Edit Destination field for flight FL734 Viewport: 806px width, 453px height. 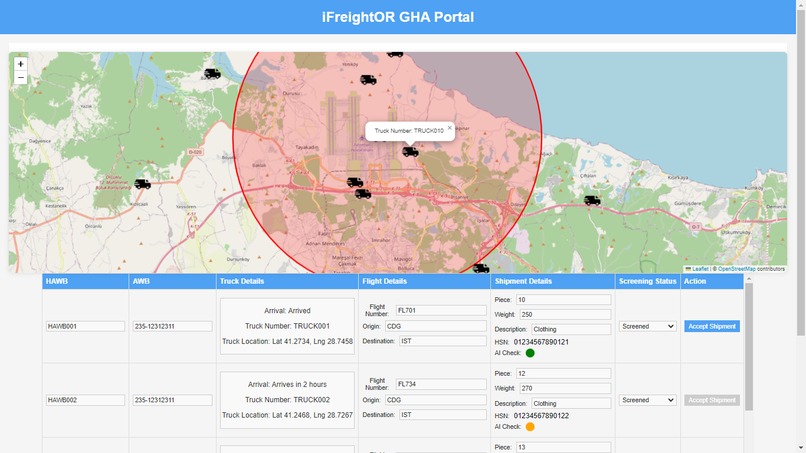443,414
